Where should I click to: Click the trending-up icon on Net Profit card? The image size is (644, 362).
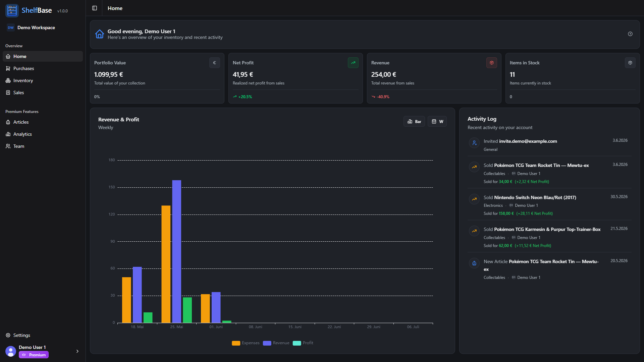tap(353, 63)
